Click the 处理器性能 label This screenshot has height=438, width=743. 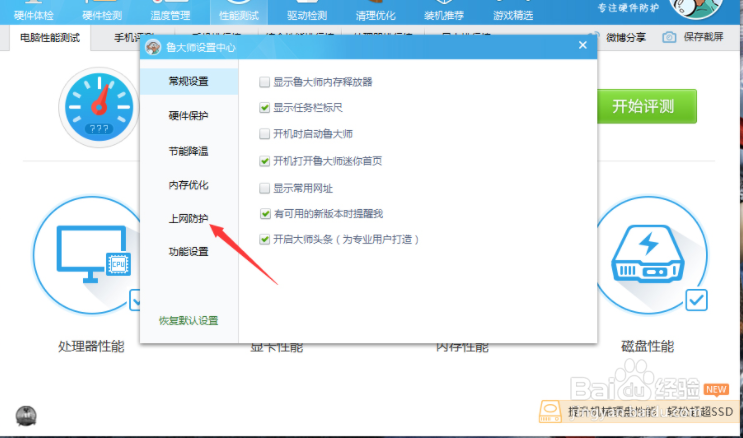[x=91, y=347]
